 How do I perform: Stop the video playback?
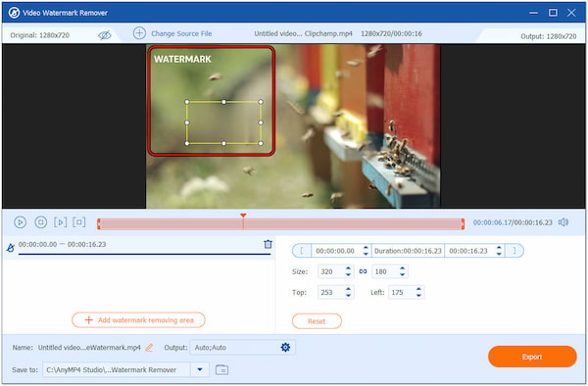click(40, 222)
